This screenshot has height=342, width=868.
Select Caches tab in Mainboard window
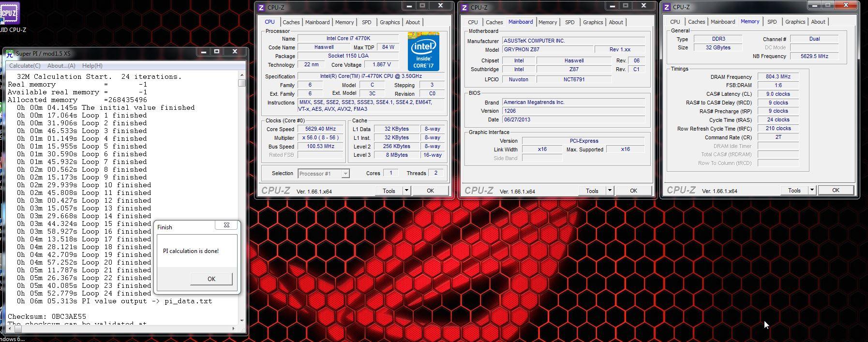(x=494, y=22)
